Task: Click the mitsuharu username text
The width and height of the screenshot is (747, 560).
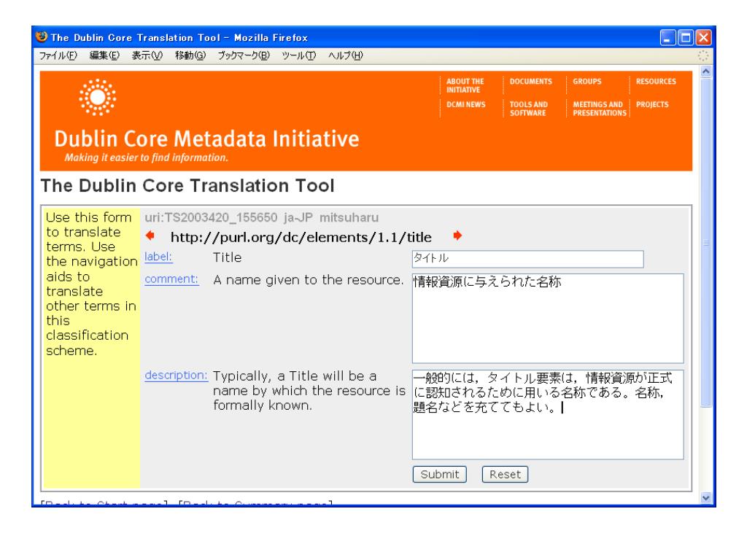Action: pyautogui.click(x=349, y=217)
